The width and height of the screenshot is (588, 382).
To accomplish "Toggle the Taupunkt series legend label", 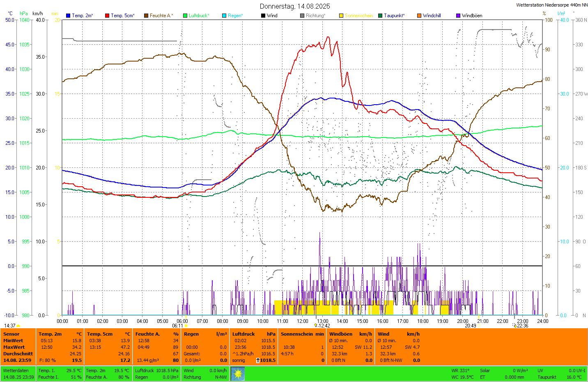I will [x=394, y=16].
